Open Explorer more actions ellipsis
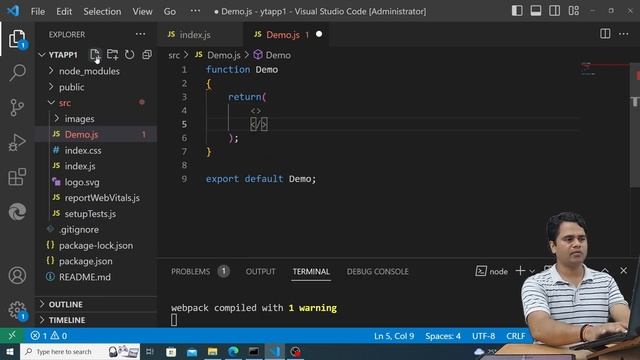Screen dimensions: 640x360 (x=140, y=34)
